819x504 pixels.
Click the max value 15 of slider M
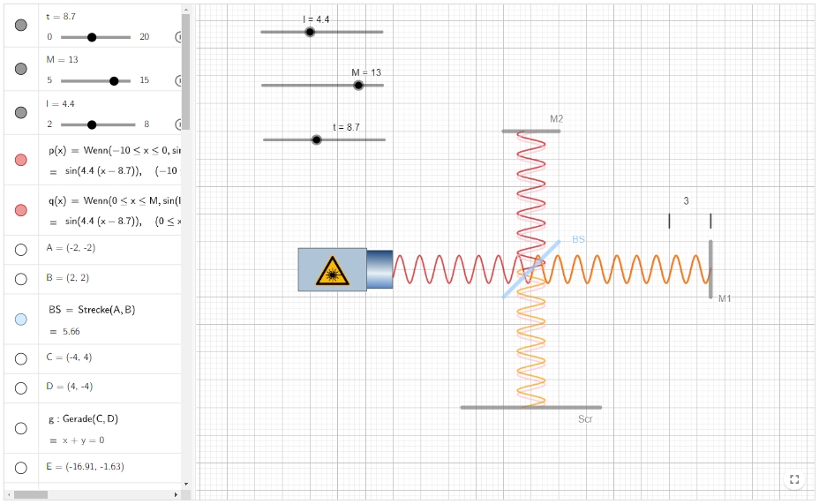[x=145, y=80]
